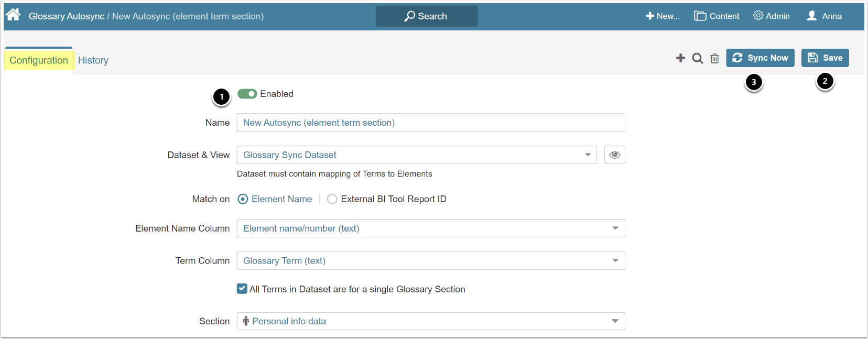Uncheck All Terms for single Glossary Section
Image resolution: width=868 pixels, height=339 pixels.
point(242,289)
